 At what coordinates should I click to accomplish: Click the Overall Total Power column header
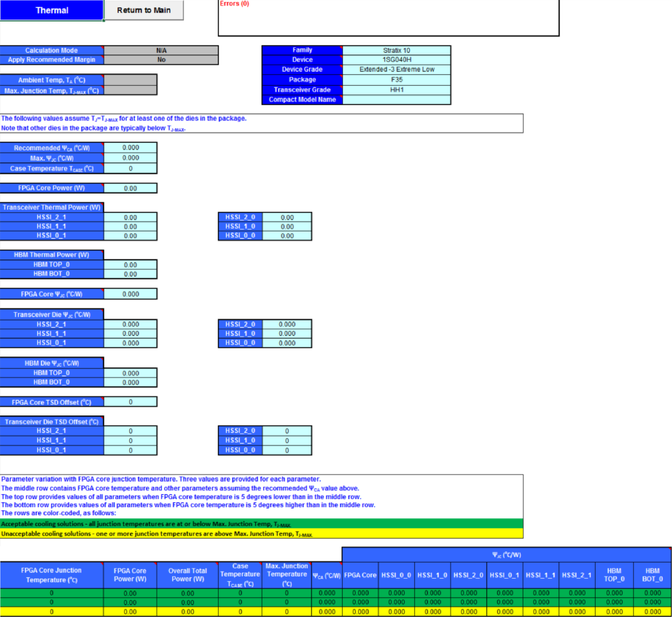click(x=187, y=575)
